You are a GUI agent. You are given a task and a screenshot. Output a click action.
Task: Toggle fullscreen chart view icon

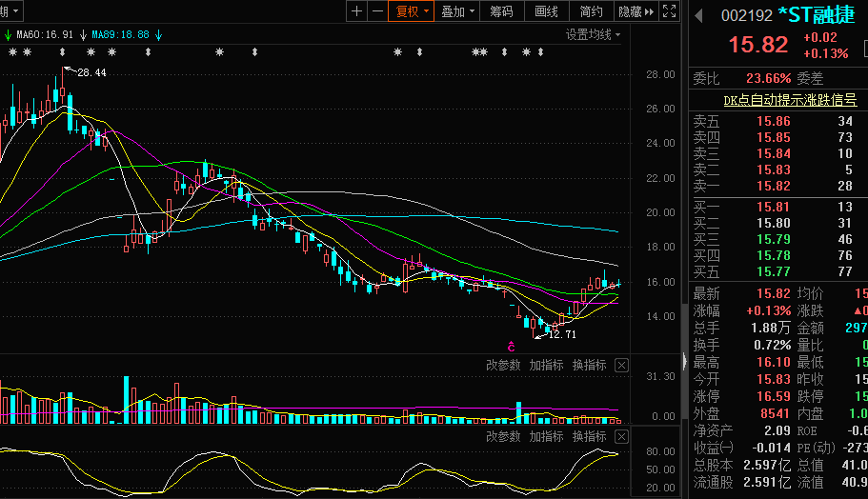coord(669,11)
